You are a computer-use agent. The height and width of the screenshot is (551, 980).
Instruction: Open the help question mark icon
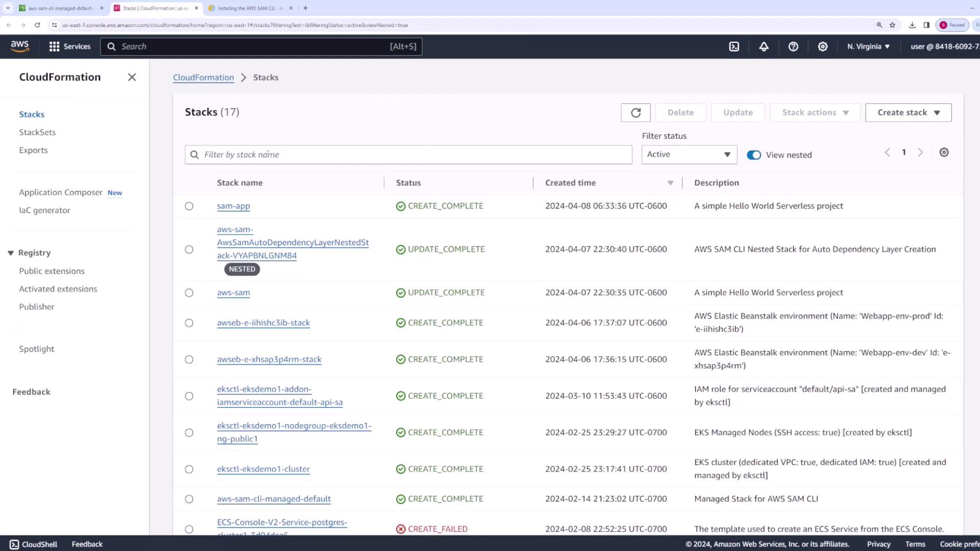click(x=793, y=46)
